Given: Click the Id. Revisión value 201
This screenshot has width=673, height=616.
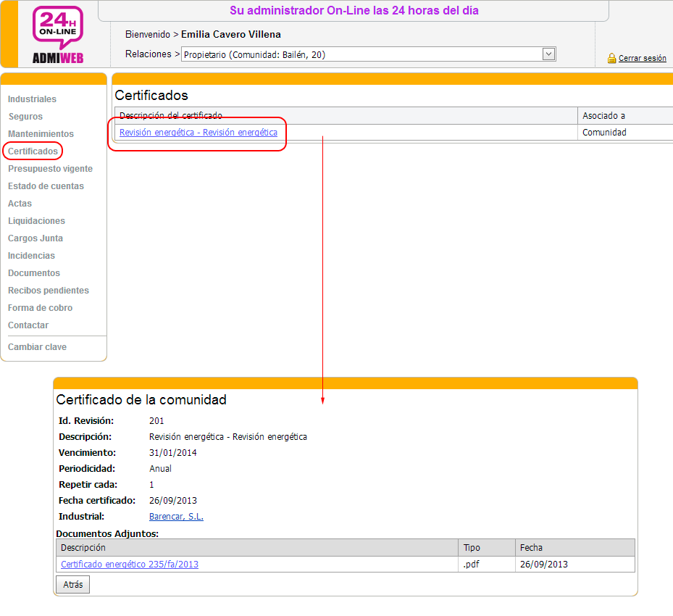Looking at the screenshot, I should click(156, 420).
